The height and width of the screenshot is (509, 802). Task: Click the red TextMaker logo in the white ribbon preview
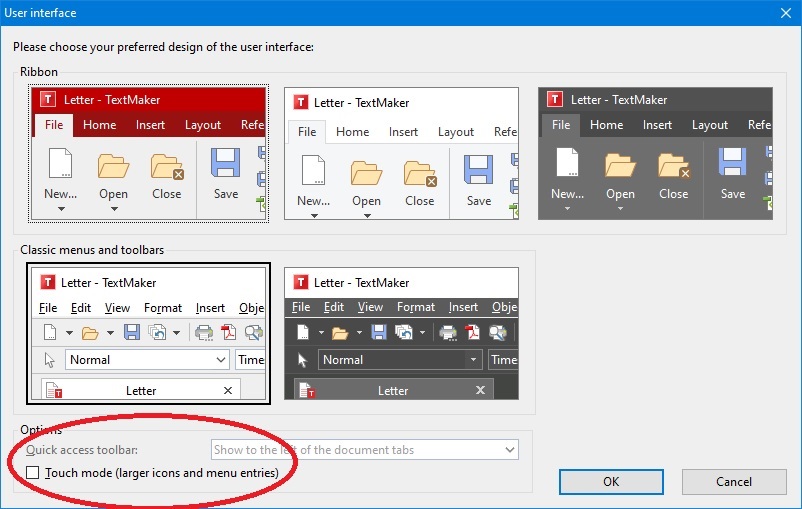pos(300,102)
